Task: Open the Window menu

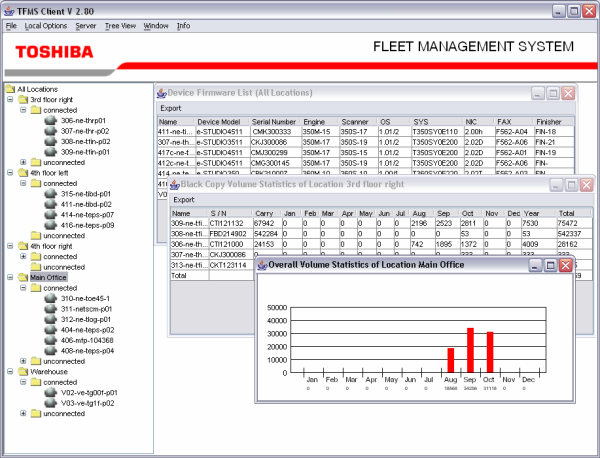Action: click(x=156, y=26)
